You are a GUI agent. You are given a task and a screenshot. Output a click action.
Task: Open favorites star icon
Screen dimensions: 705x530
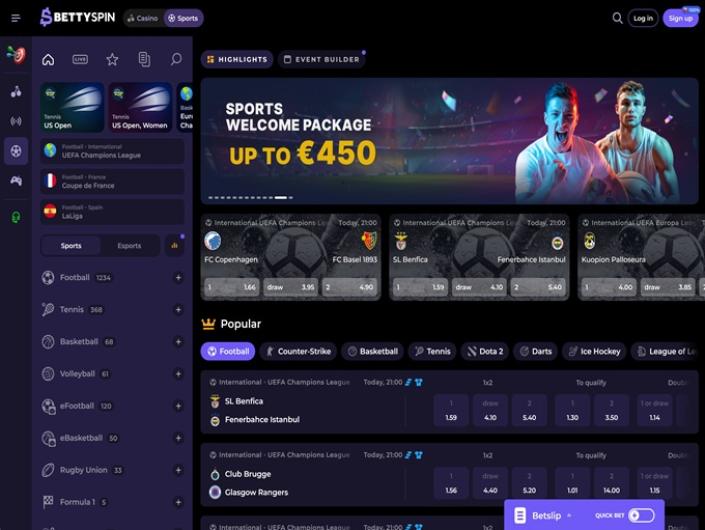pyautogui.click(x=112, y=59)
